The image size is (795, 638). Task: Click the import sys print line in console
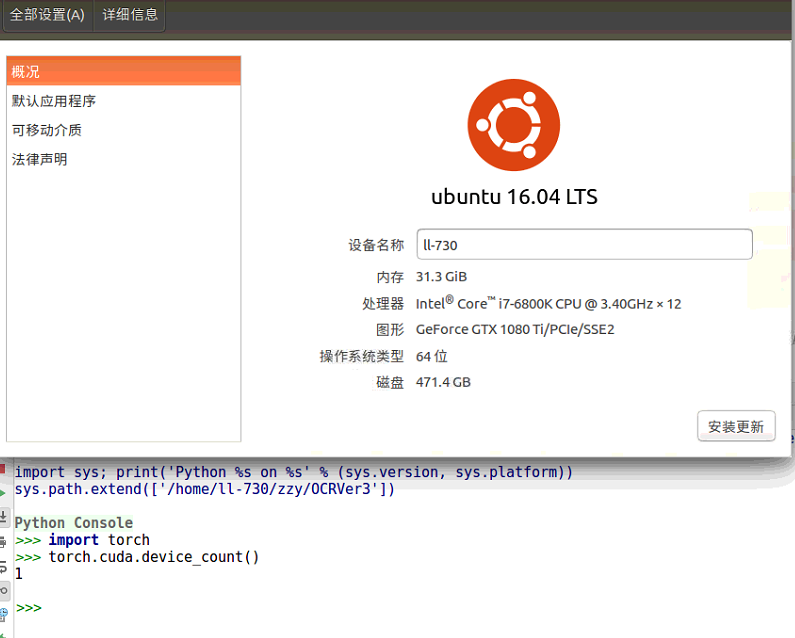click(x=294, y=472)
